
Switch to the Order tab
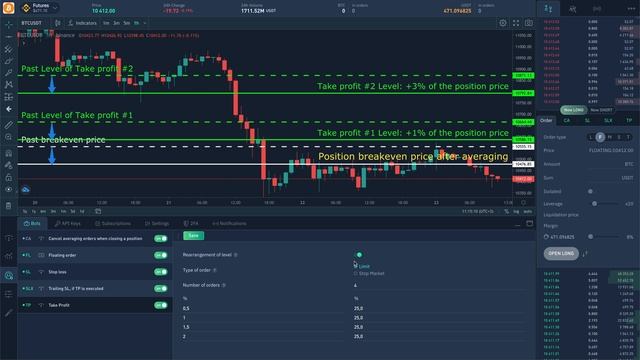point(546,120)
